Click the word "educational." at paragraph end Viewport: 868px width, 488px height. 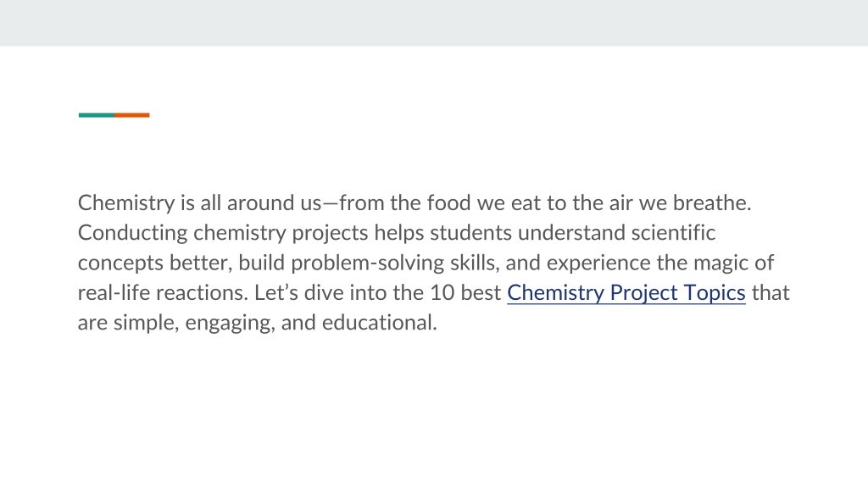[x=379, y=323]
